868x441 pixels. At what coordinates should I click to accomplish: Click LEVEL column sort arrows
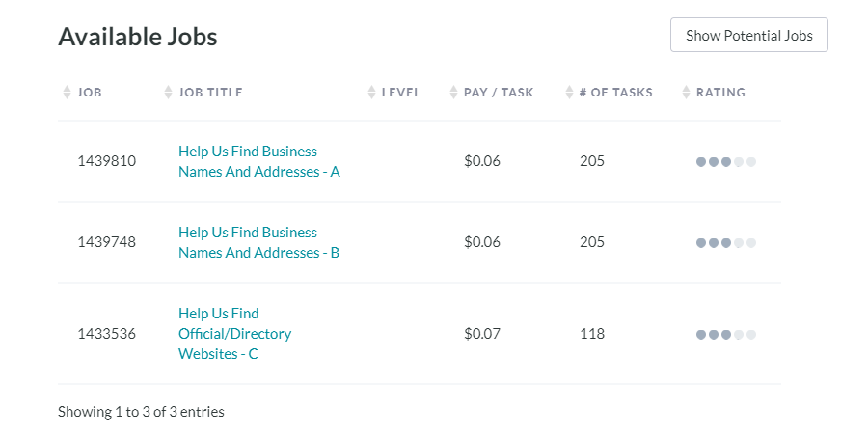tap(372, 93)
